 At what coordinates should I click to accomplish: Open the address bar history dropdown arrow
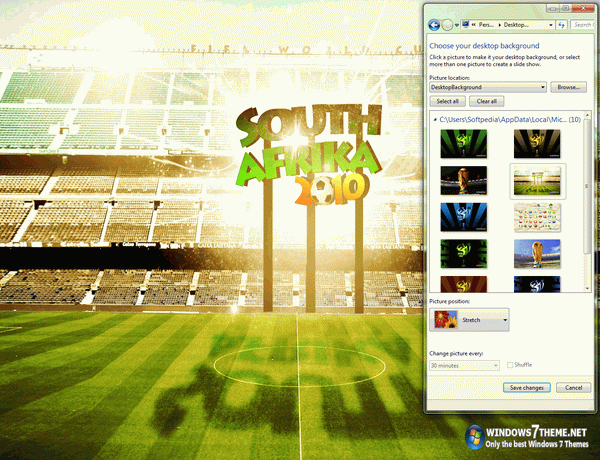pos(551,25)
